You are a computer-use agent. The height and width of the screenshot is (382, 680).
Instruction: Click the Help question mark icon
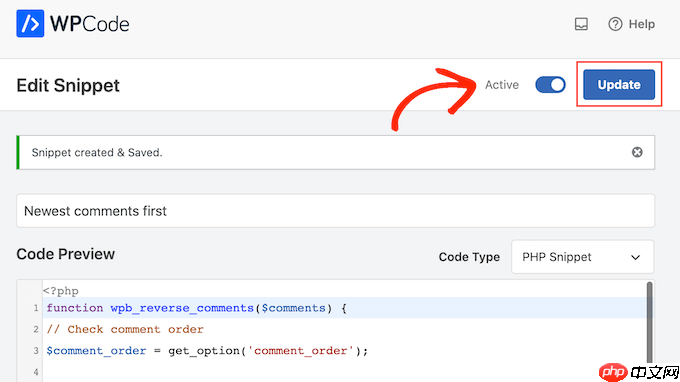pos(615,24)
